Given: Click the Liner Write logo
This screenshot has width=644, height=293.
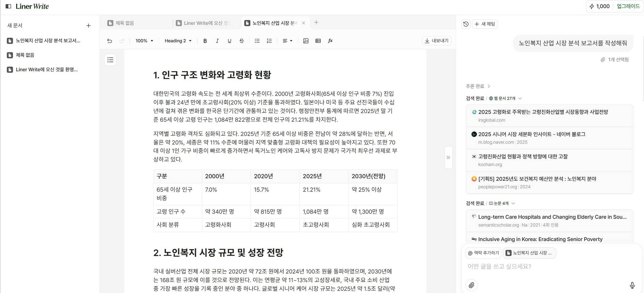Looking at the screenshot, I should pos(32,6).
